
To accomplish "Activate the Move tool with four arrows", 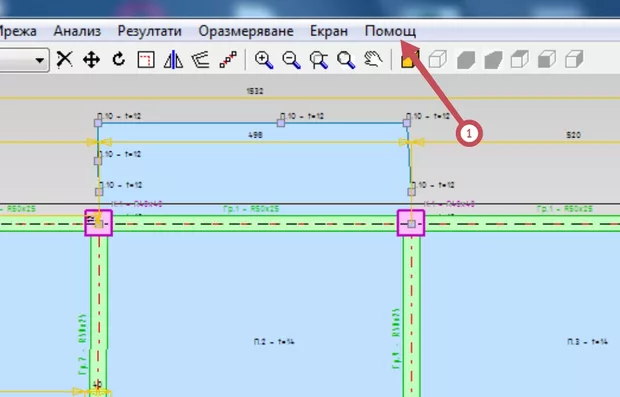I will tap(91, 60).
